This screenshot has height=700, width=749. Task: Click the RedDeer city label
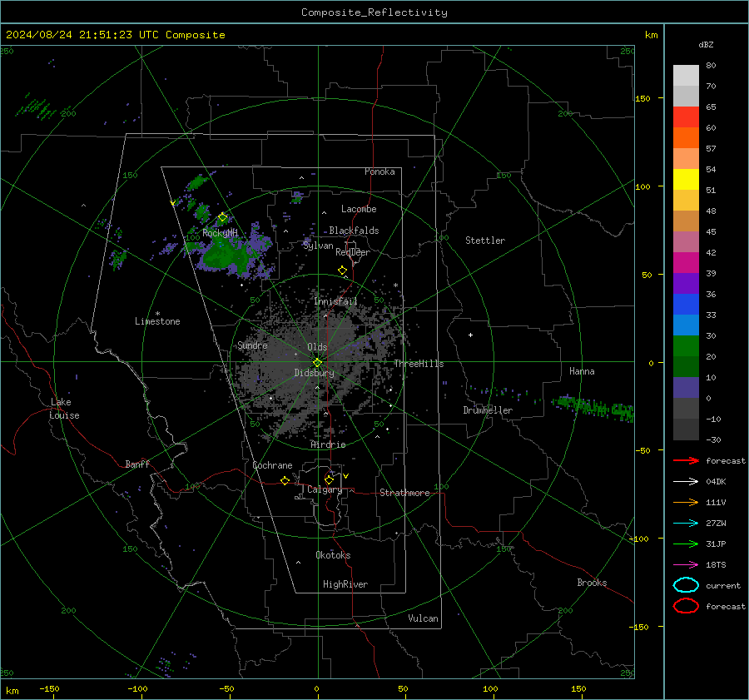click(x=353, y=252)
